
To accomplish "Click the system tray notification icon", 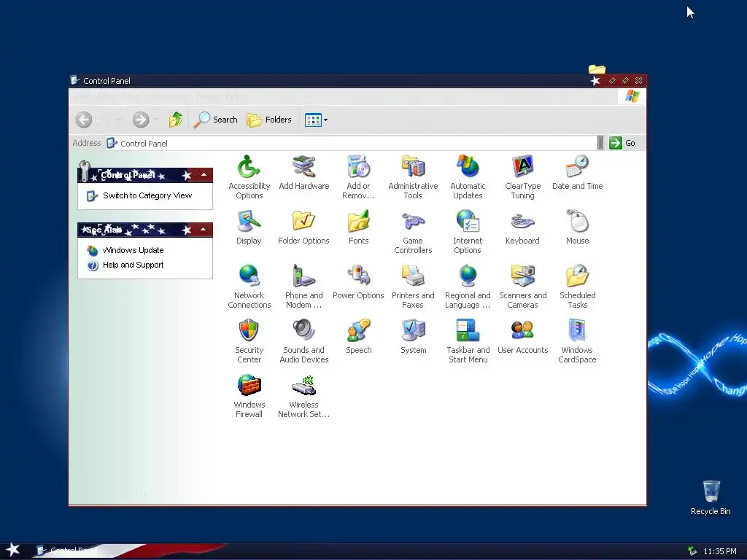I will coord(692,551).
